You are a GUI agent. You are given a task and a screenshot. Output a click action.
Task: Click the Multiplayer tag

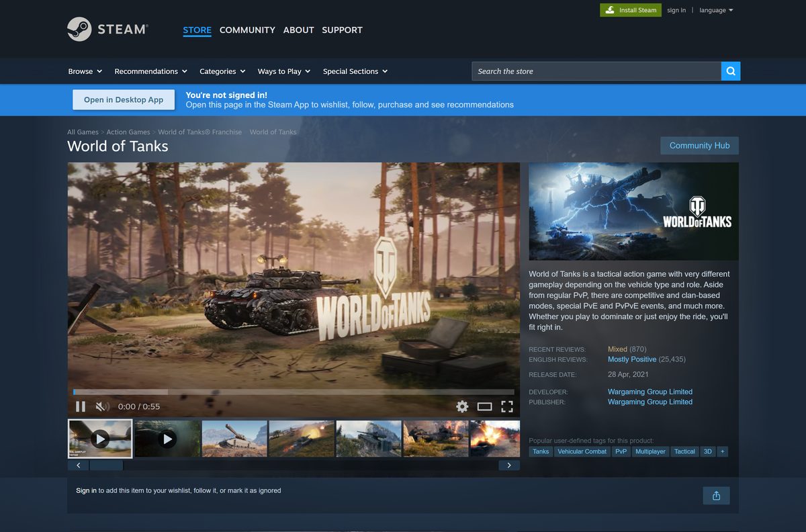650,451
